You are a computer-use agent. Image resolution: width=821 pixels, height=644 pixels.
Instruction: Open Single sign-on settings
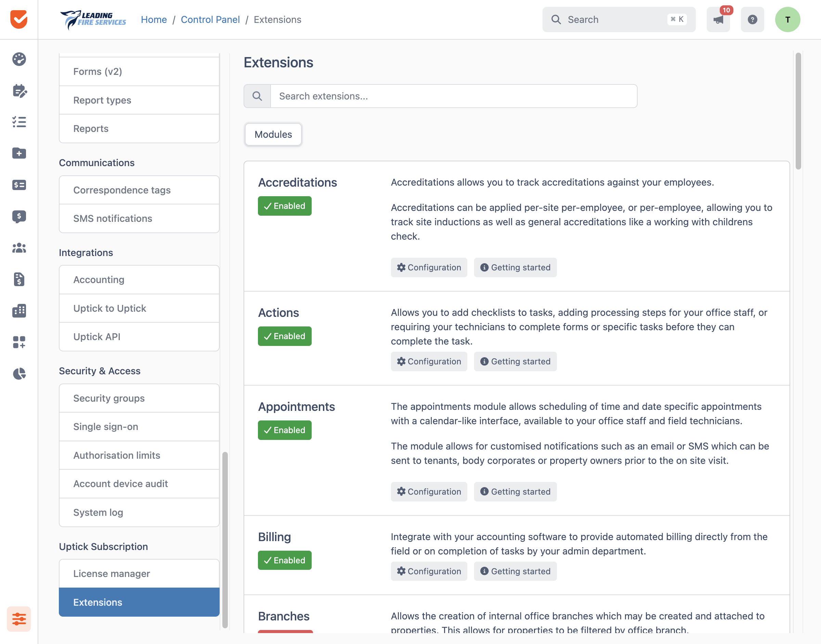(x=139, y=427)
